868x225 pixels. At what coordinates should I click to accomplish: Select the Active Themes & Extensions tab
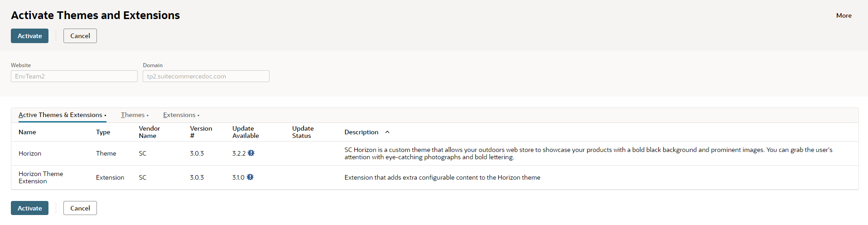tap(60, 115)
